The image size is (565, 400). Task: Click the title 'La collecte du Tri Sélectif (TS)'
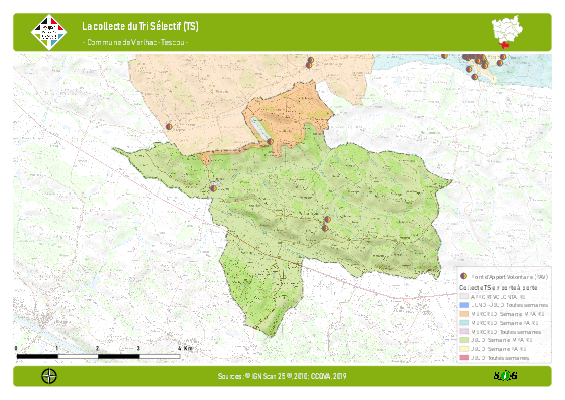(140, 26)
